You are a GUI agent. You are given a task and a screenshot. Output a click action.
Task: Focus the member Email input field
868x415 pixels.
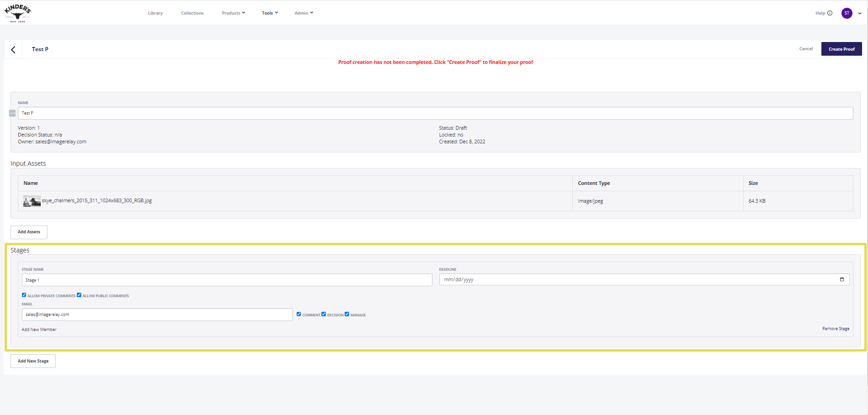tap(157, 315)
